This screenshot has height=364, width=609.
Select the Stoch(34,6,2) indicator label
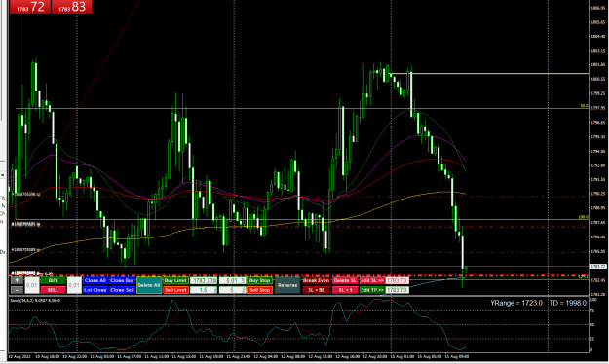(x=35, y=301)
